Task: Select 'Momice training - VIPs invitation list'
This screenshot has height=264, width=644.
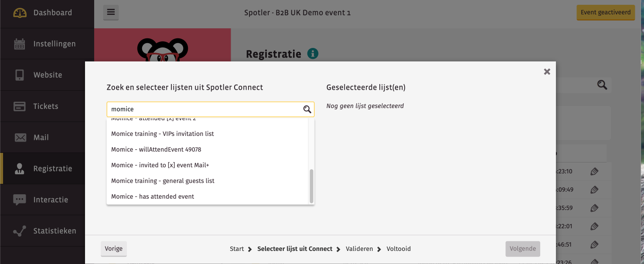Action: coord(163,134)
